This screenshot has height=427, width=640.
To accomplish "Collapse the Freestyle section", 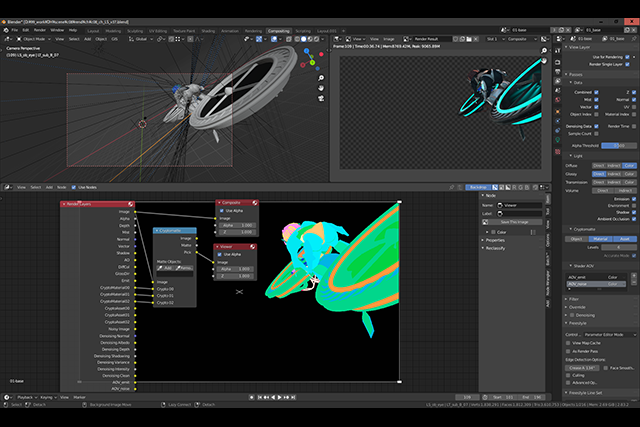I will coord(578,321).
